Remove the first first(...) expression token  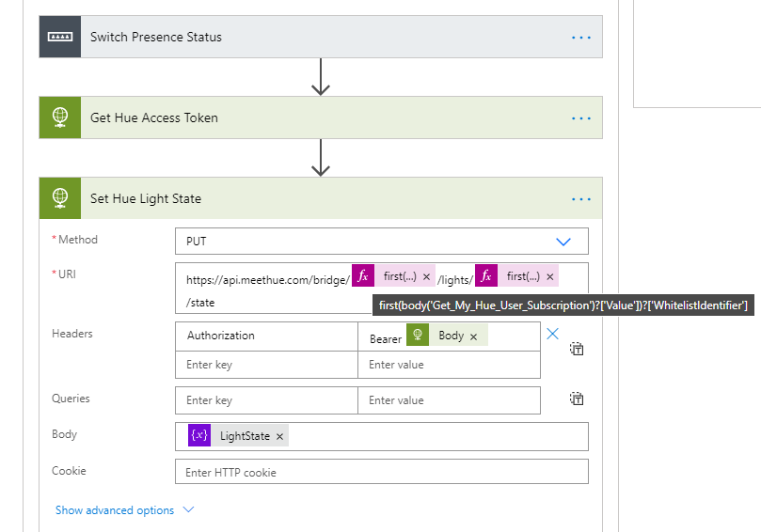tap(426, 276)
